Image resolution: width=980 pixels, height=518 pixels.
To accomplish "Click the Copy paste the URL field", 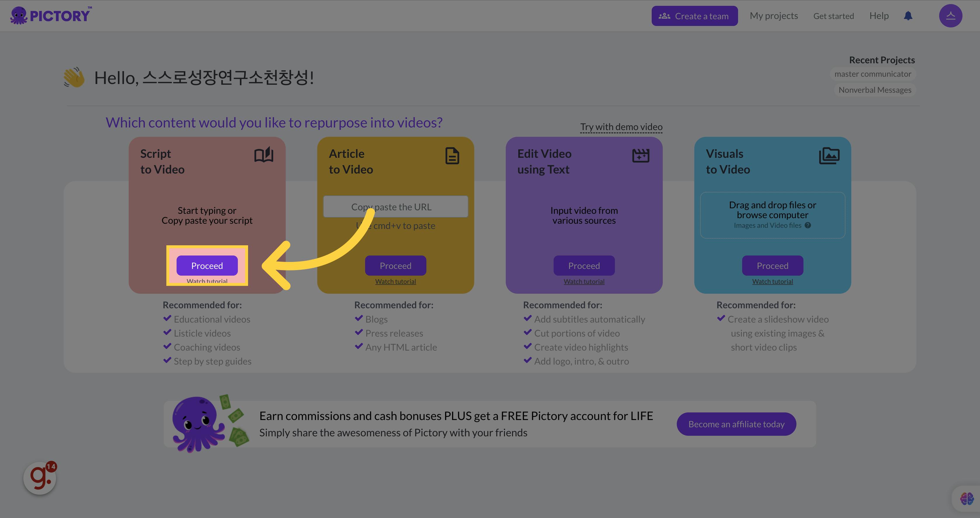I will (395, 206).
